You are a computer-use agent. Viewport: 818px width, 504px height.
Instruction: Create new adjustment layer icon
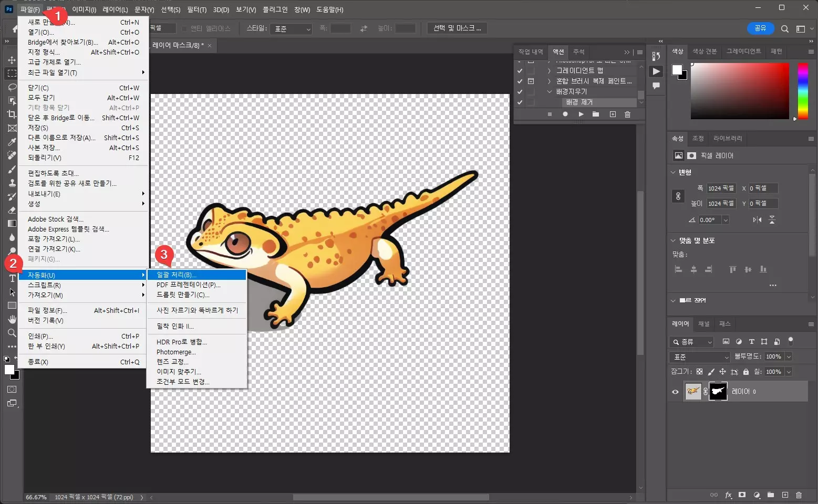[757, 495]
